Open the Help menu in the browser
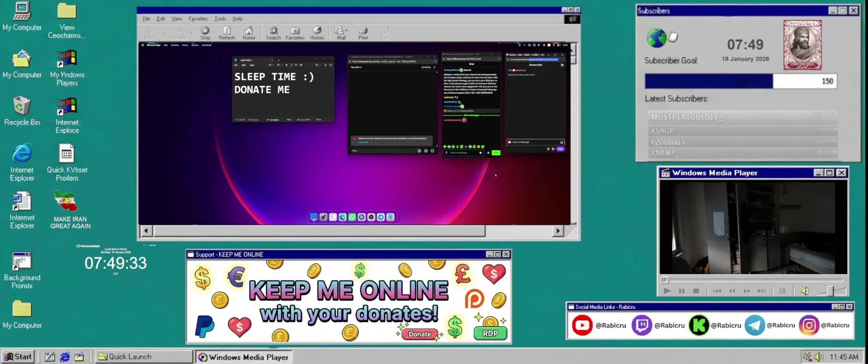Viewport: 868px width, 364px height. tap(237, 19)
